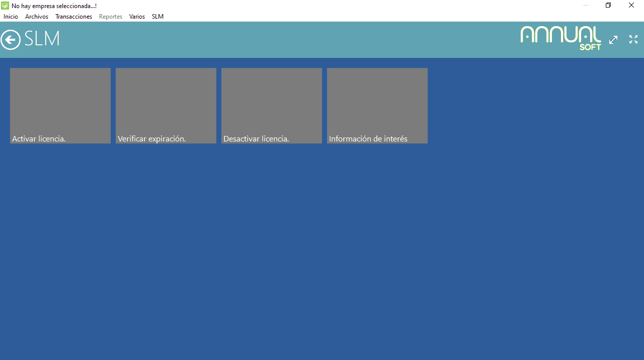The width and height of the screenshot is (644, 360).
Task: Open the Verificar expiración tile
Action: point(166,106)
